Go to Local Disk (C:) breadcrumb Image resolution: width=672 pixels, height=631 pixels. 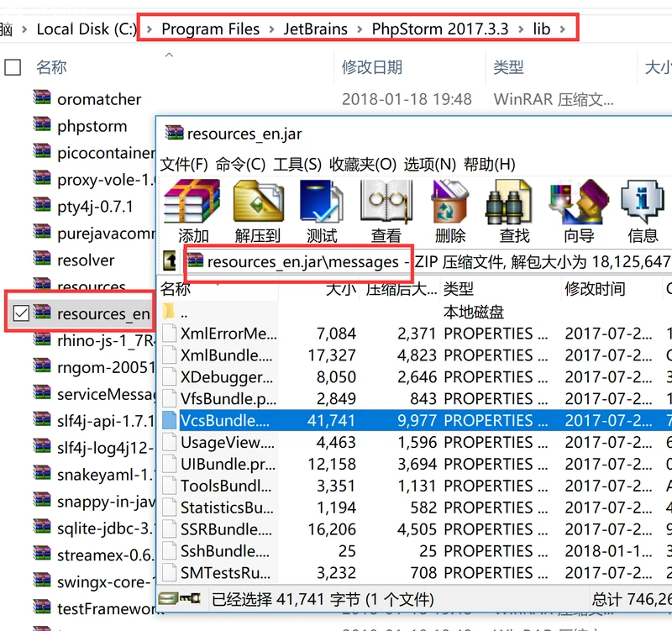[x=87, y=29]
